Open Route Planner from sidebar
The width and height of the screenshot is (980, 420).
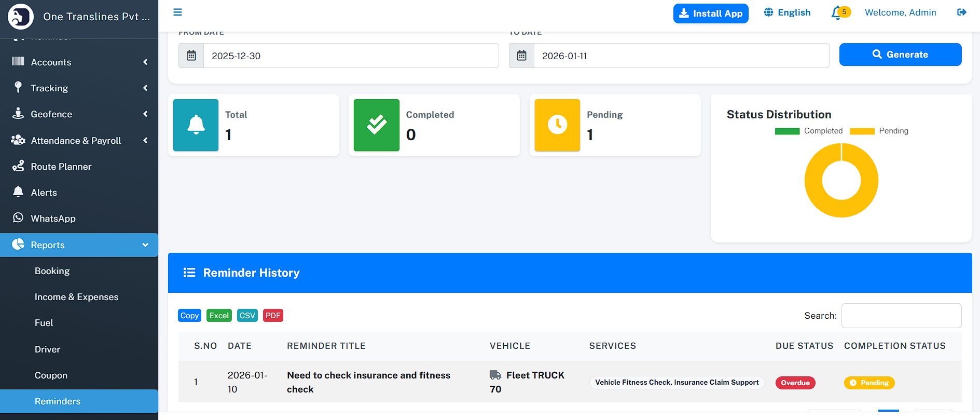click(61, 167)
